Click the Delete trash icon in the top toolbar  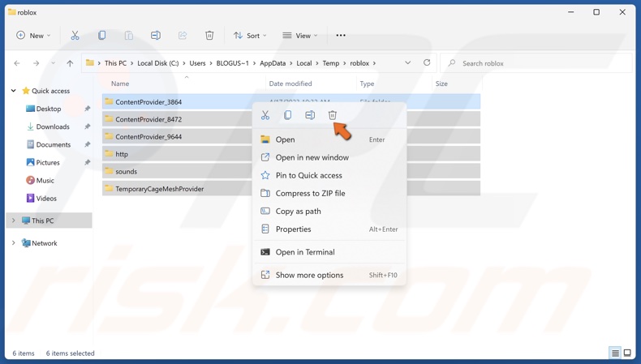[209, 36]
